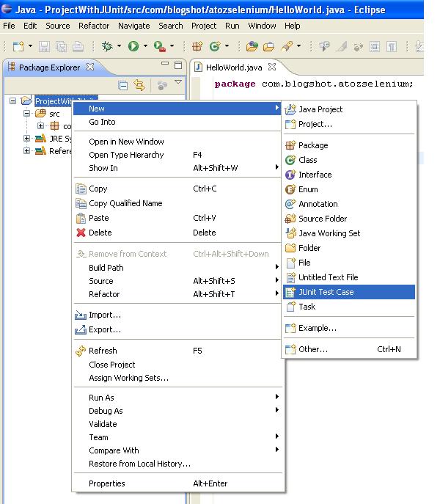Close the Package Explorer tab

coord(90,67)
